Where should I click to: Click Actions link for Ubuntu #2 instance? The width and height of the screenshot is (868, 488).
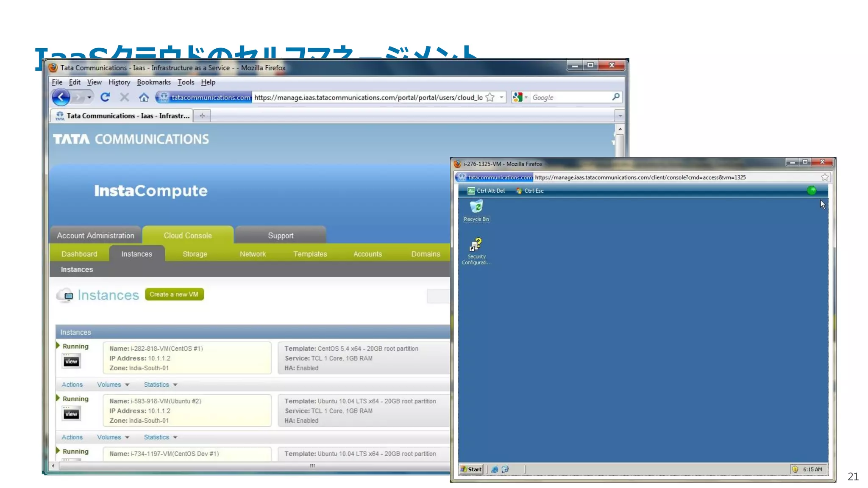[x=72, y=437]
